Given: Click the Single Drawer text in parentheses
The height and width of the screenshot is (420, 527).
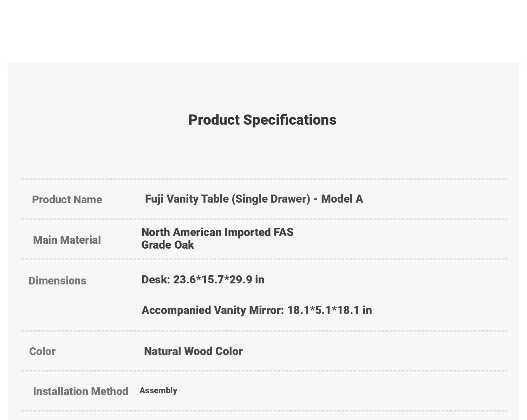Looking at the screenshot, I should point(271,199).
